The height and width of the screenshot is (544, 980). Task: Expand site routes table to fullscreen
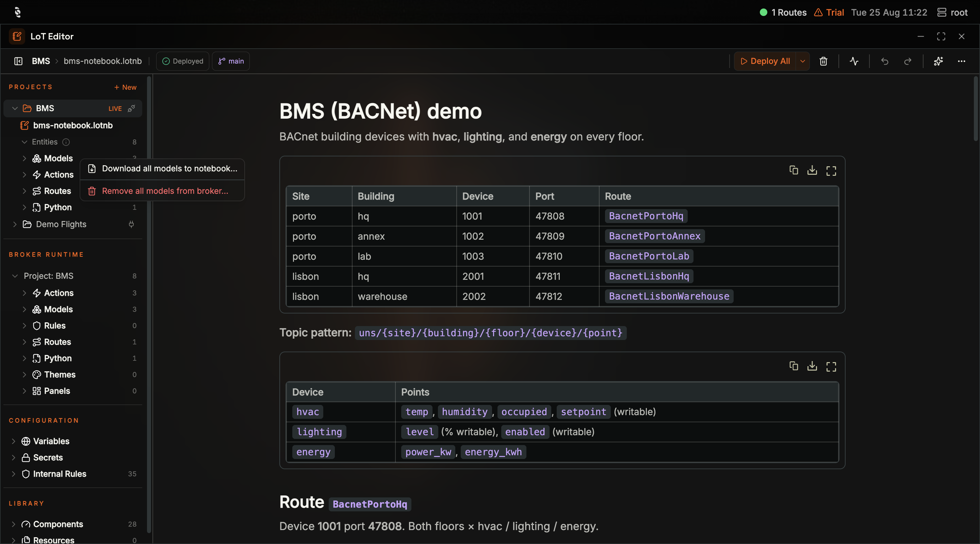pos(831,171)
